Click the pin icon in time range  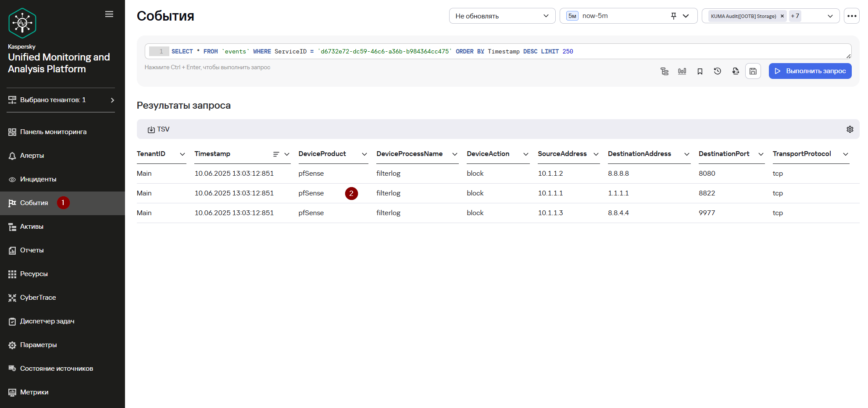pyautogui.click(x=674, y=16)
